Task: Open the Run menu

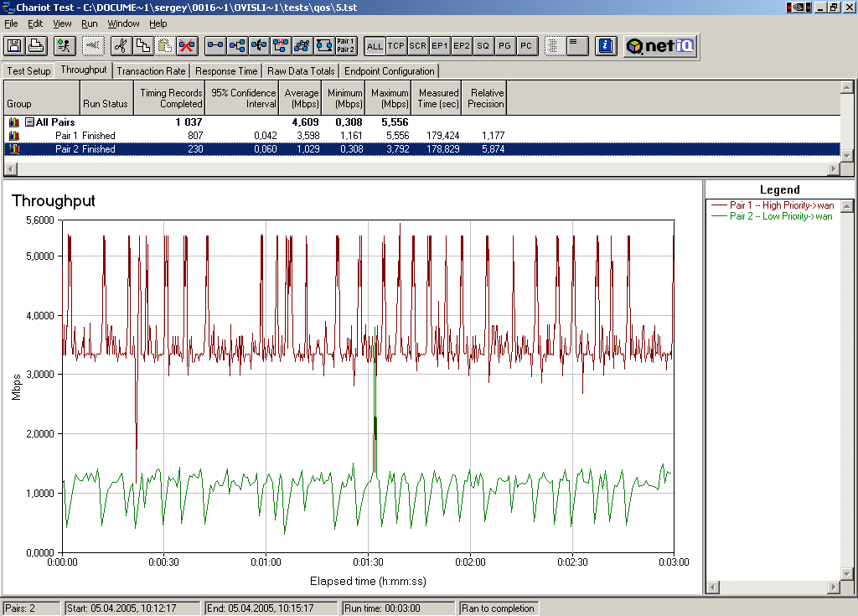Action: click(89, 23)
